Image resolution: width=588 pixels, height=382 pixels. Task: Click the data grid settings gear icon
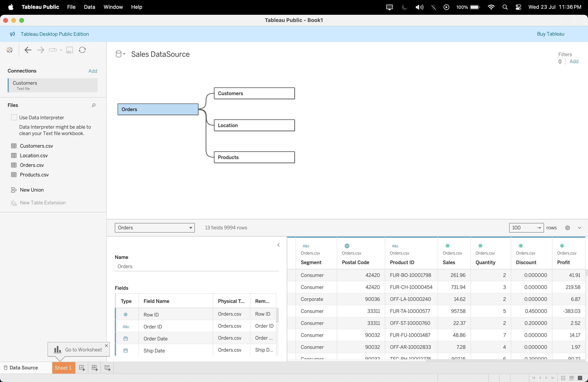point(568,228)
